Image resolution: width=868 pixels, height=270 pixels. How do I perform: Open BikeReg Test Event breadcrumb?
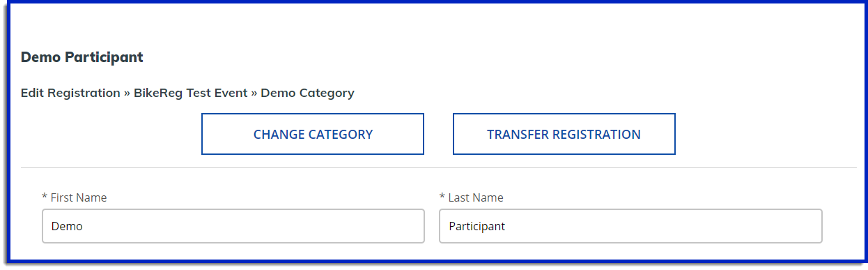(191, 93)
